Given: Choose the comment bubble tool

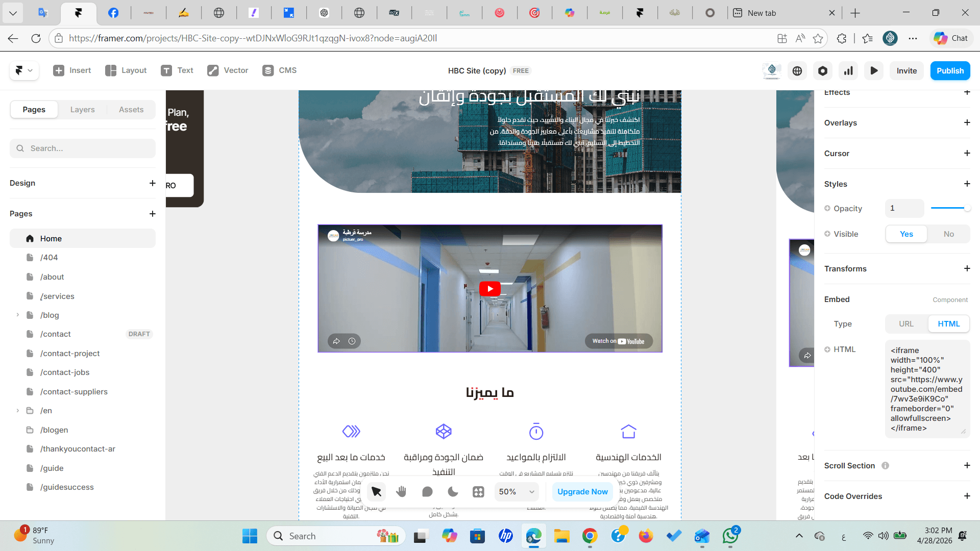Looking at the screenshot, I should [x=427, y=491].
